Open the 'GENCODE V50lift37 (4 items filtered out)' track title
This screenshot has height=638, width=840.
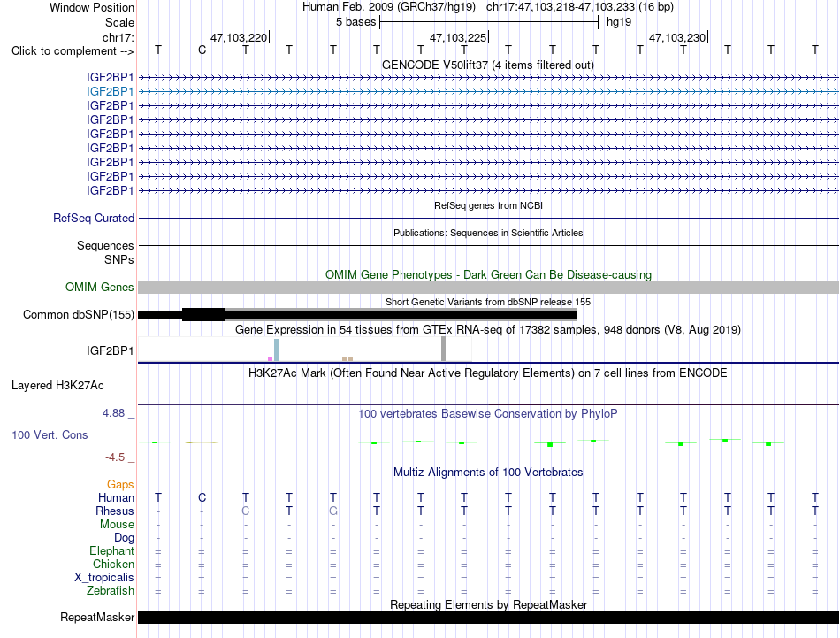click(x=488, y=65)
